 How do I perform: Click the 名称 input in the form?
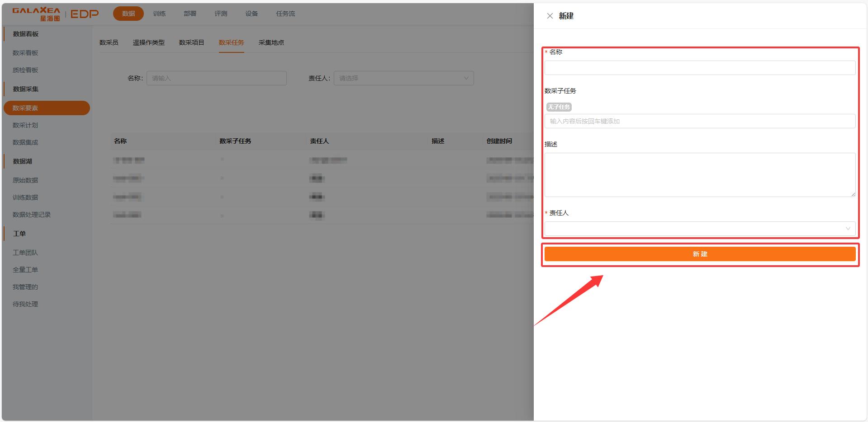click(699, 68)
